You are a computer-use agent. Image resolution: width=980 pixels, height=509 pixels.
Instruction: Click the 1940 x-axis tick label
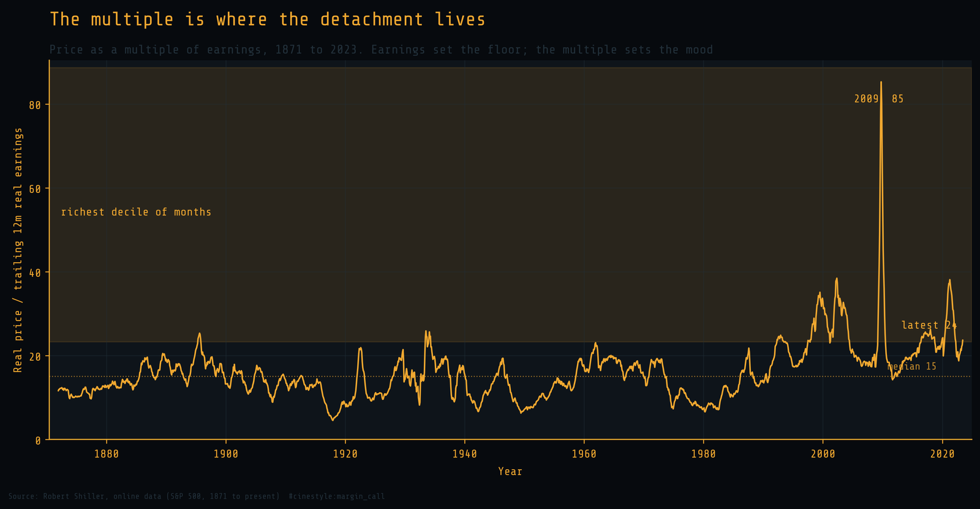point(464,454)
